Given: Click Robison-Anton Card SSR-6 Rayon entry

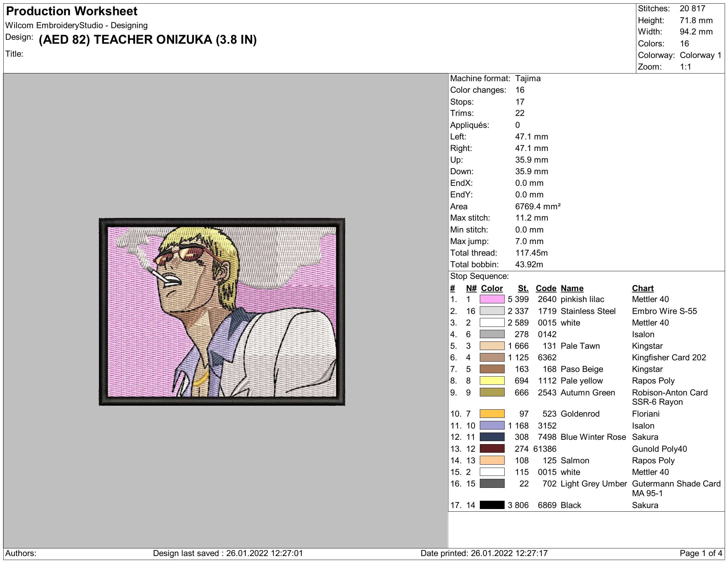Looking at the screenshot, I should click(x=670, y=397).
